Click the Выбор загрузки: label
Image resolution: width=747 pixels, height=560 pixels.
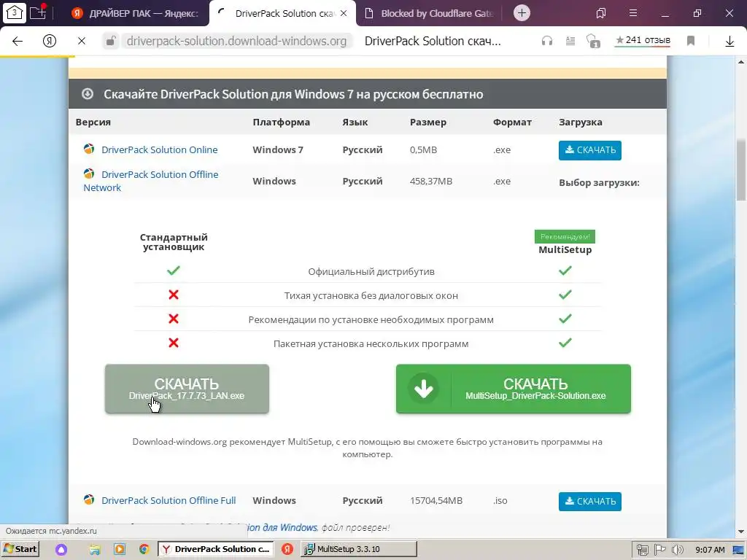pyautogui.click(x=599, y=182)
